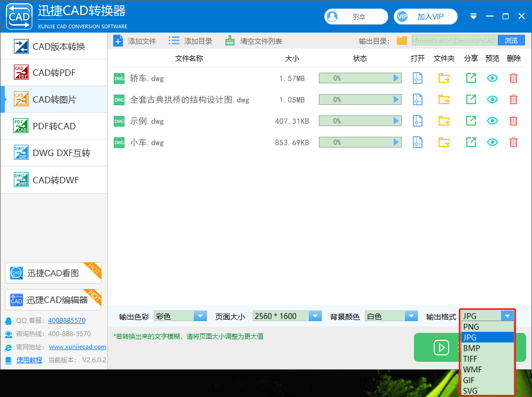This screenshot has width=532, height=397.
Task: Open QQ客服 4008885570 link
Action: tap(67, 320)
